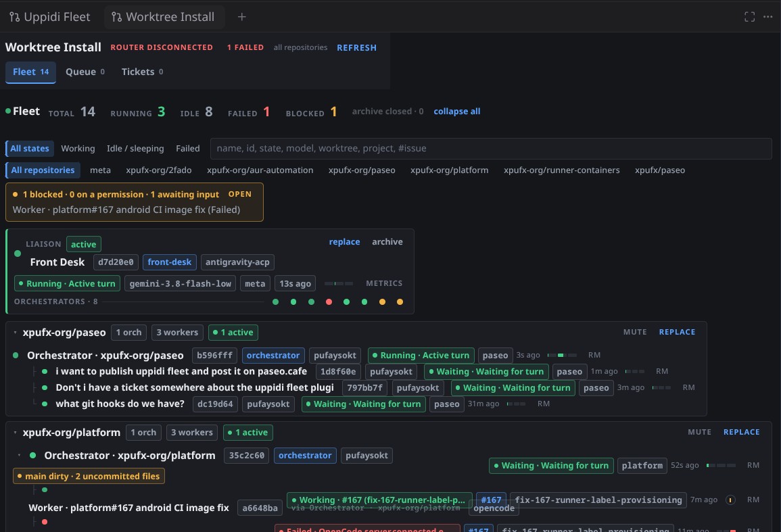Click the branch icon on the Uppidi Fleet tab
Viewport: 781px width, 532px height.
click(14, 17)
